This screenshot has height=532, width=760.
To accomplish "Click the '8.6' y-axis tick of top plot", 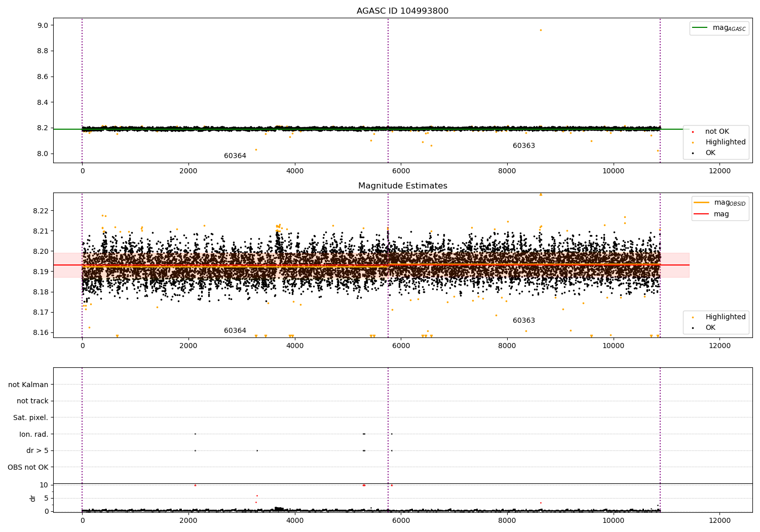I will click(43, 77).
